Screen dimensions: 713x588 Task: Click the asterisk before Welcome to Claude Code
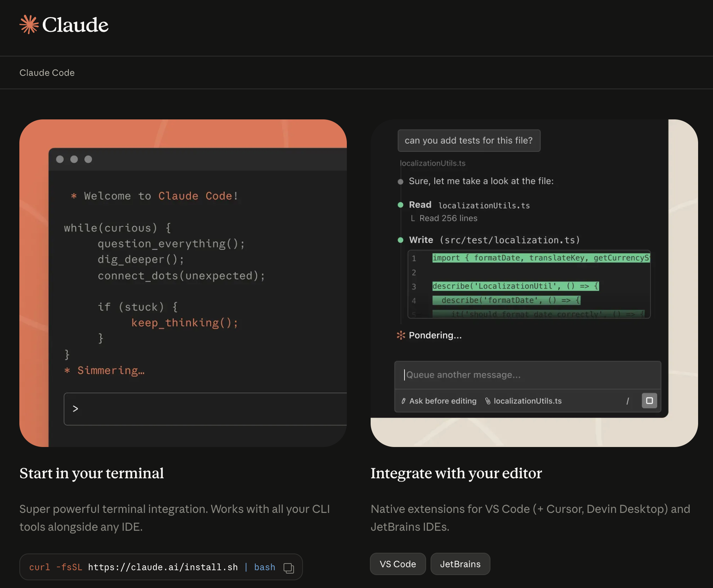pos(74,196)
